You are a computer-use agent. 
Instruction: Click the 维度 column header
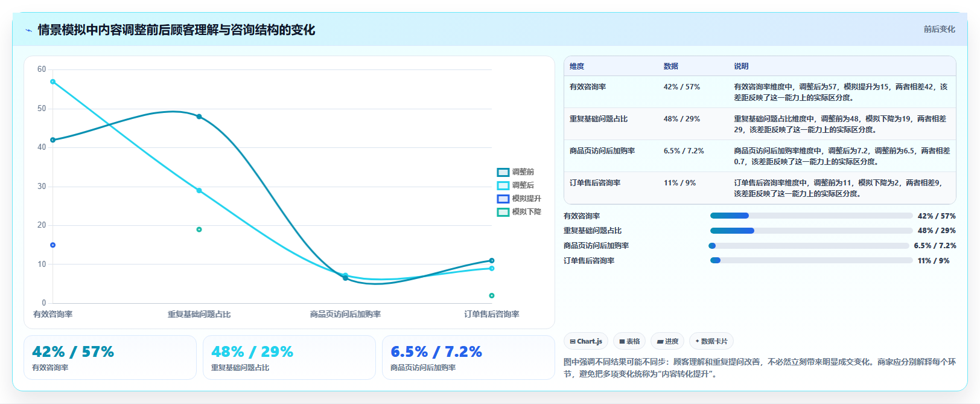click(x=577, y=66)
